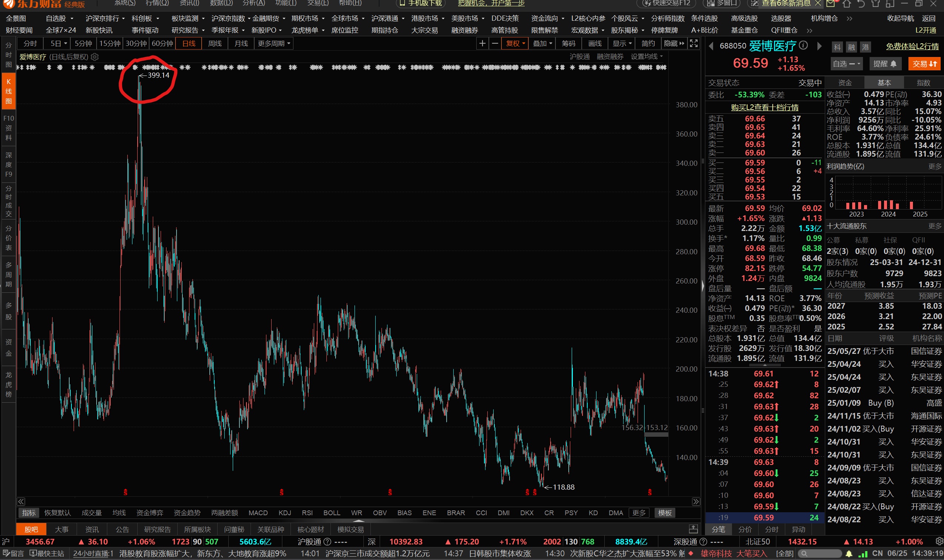Select the MACD indicator tab
This screenshot has width=944, height=560.
pos(258,513)
